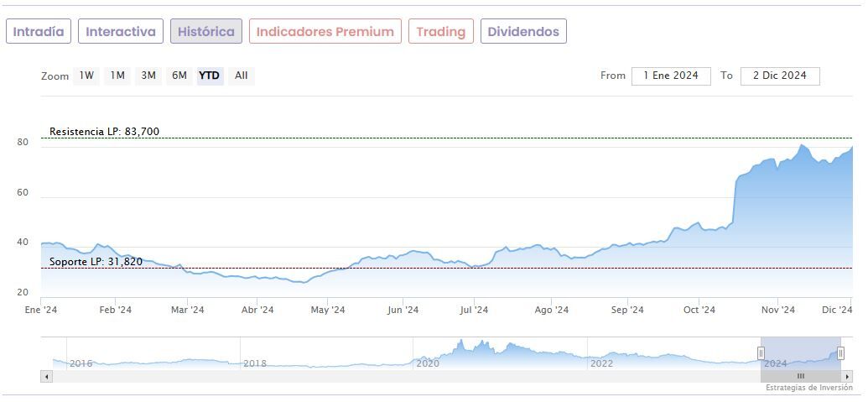The image size is (868, 402).
Task: Choose the YTD zoom option
Action: (210, 76)
